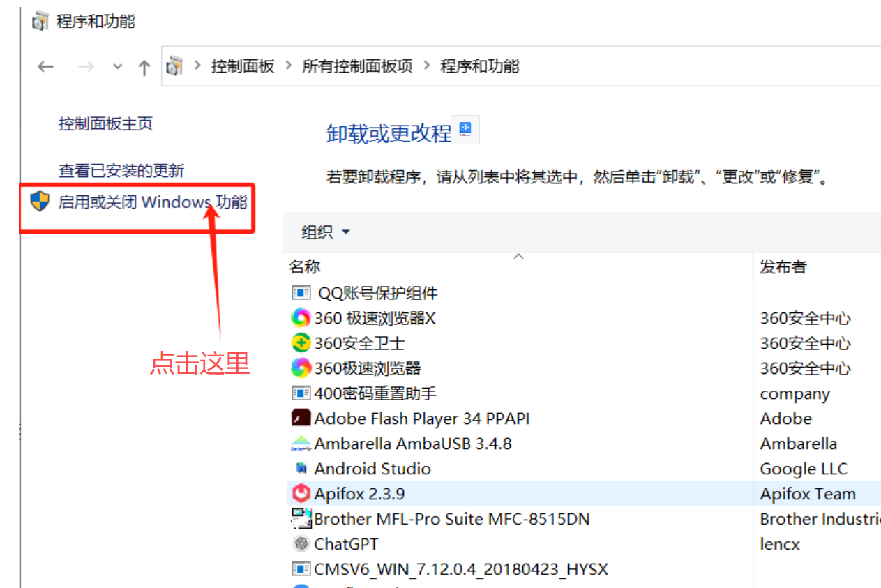Click the Adobe Flash Player icon
This screenshot has width=881, height=588.
[301, 419]
